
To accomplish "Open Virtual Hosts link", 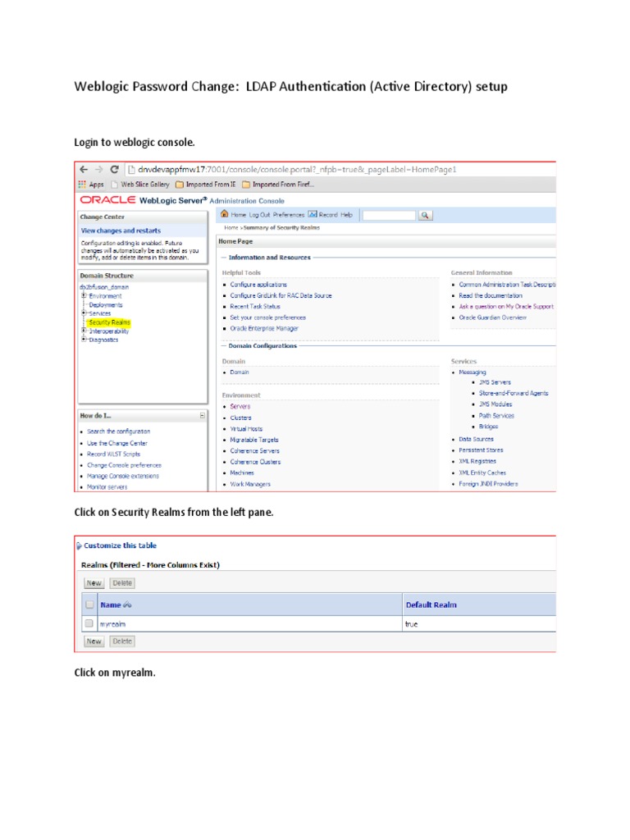I will pos(246,429).
